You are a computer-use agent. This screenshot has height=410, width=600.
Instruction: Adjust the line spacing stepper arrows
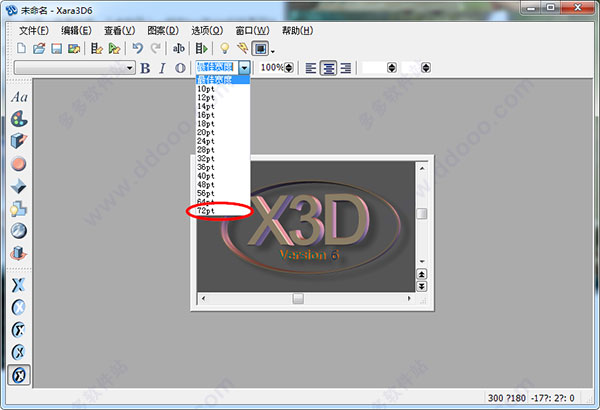pyautogui.click(x=391, y=68)
